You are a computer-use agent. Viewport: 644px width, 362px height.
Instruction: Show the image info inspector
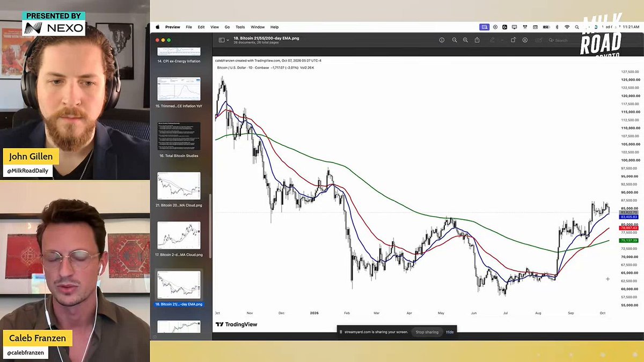tap(442, 40)
